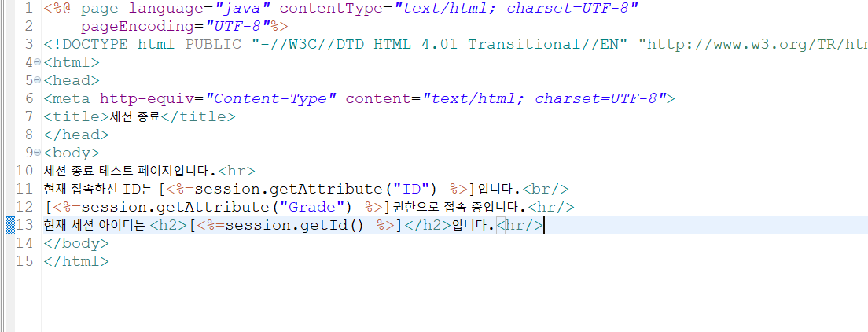Image resolution: width=868 pixels, height=332 pixels.
Task: Collapse the <body> fold toggle on line 9
Action: click(37, 152)
